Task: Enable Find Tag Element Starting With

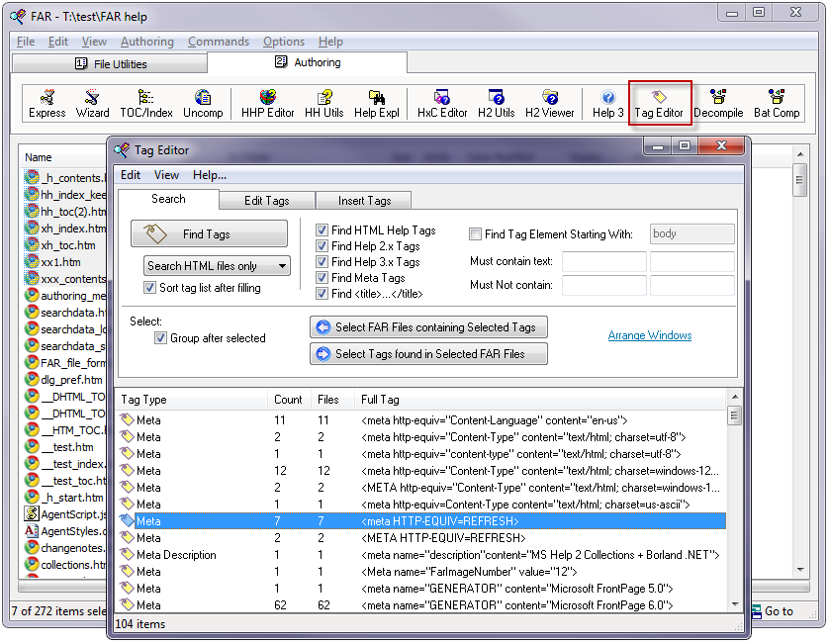Action: (x=476, y=234)
